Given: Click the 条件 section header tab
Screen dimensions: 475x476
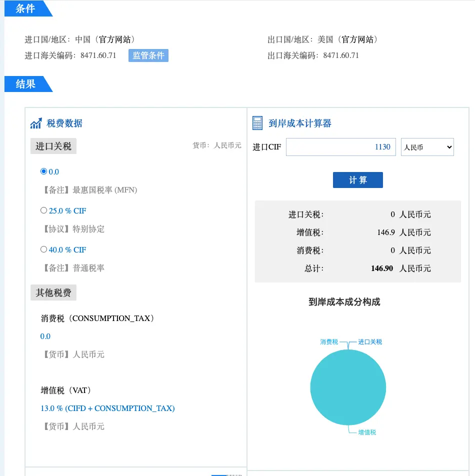Looking at the screenshot, I should click(x=25, y=9).
